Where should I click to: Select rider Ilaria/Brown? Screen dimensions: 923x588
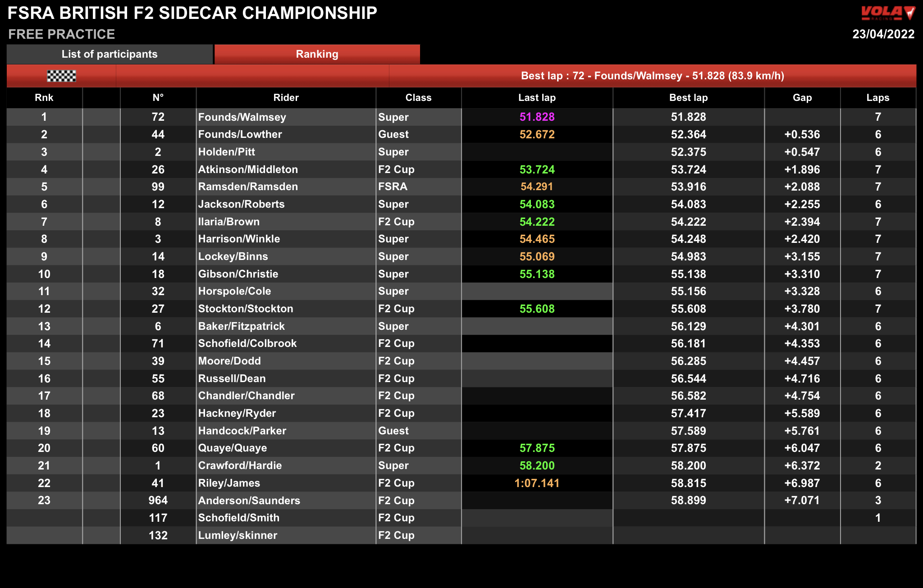tap(228, 222)
